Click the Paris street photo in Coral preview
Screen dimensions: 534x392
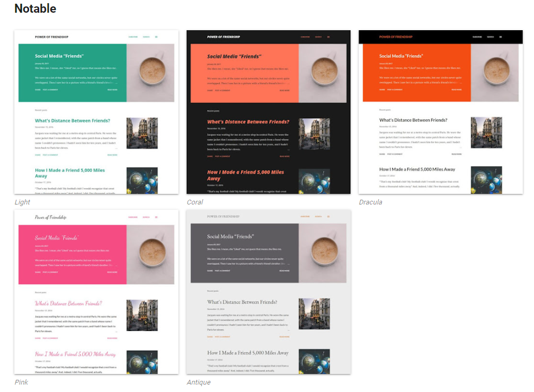[x=314, y=134]
